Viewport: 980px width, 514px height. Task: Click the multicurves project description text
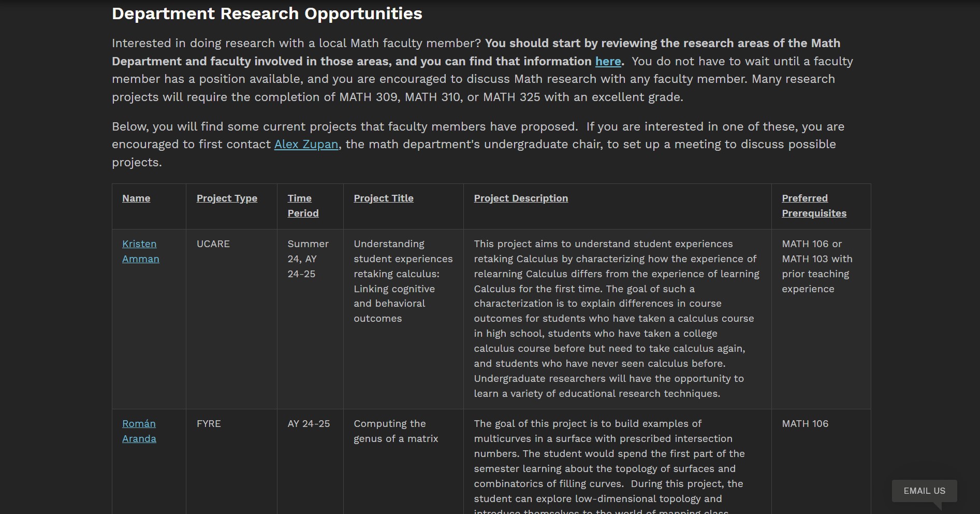609,461
